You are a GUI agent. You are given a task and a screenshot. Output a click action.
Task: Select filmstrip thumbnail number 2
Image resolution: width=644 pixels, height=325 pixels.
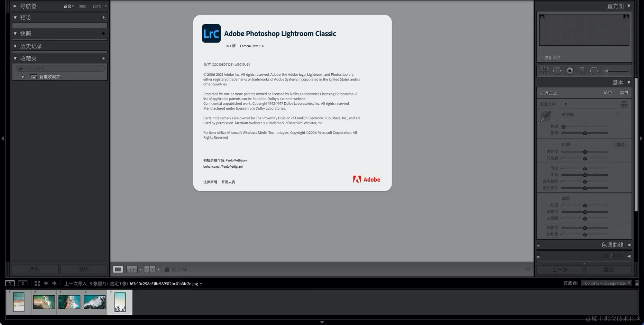(x=44, y=302)
